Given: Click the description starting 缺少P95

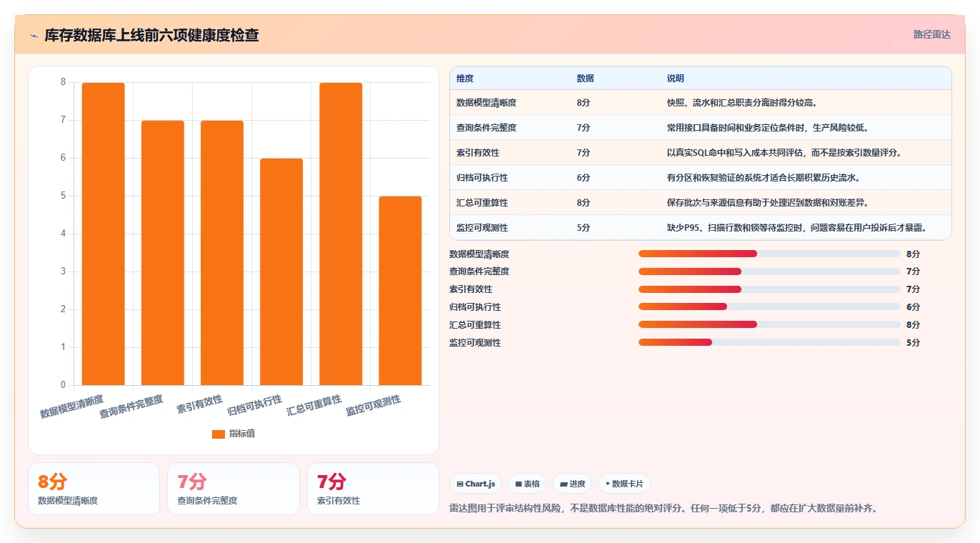Looking at the screenshot, I should click(x=796, y=228).
